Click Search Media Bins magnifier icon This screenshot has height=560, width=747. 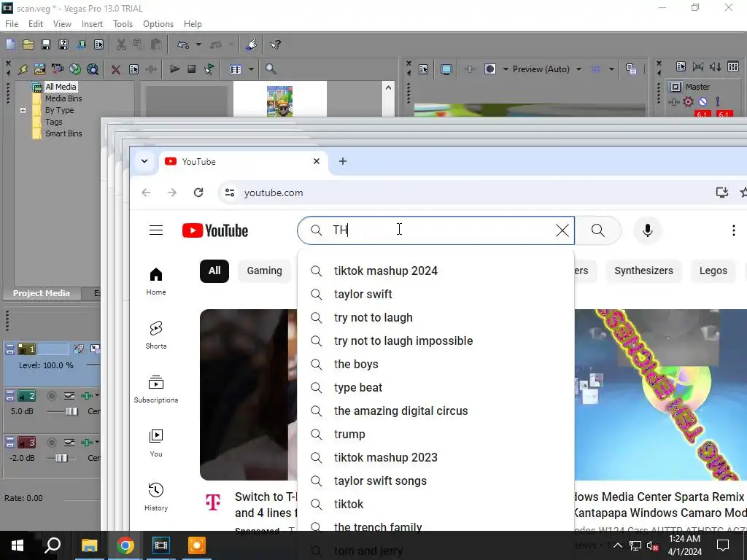(x=271, y=69)
